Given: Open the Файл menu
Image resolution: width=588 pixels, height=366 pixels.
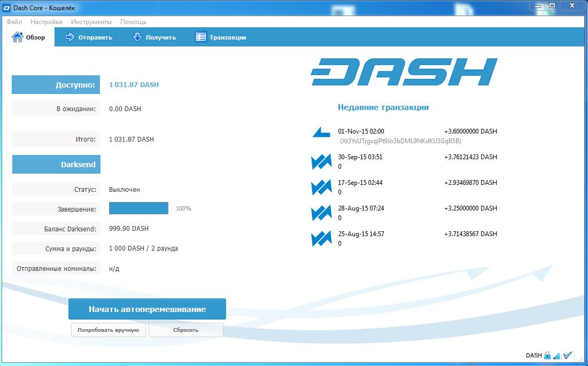Looking at the screenshot, I should 14,22.
